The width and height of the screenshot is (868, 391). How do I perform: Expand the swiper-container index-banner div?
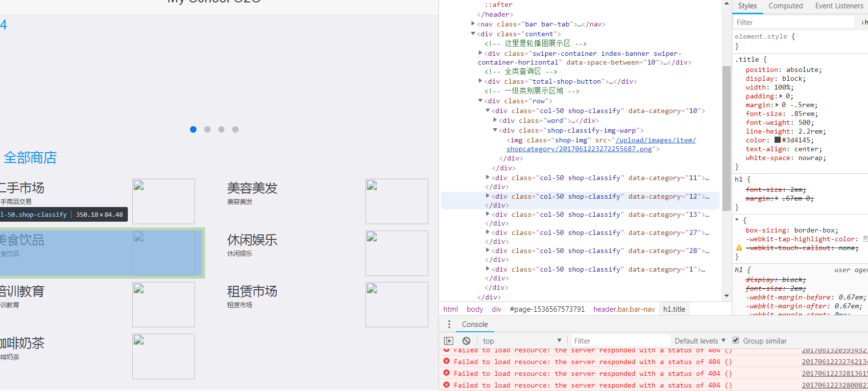(x=480, y=53)
